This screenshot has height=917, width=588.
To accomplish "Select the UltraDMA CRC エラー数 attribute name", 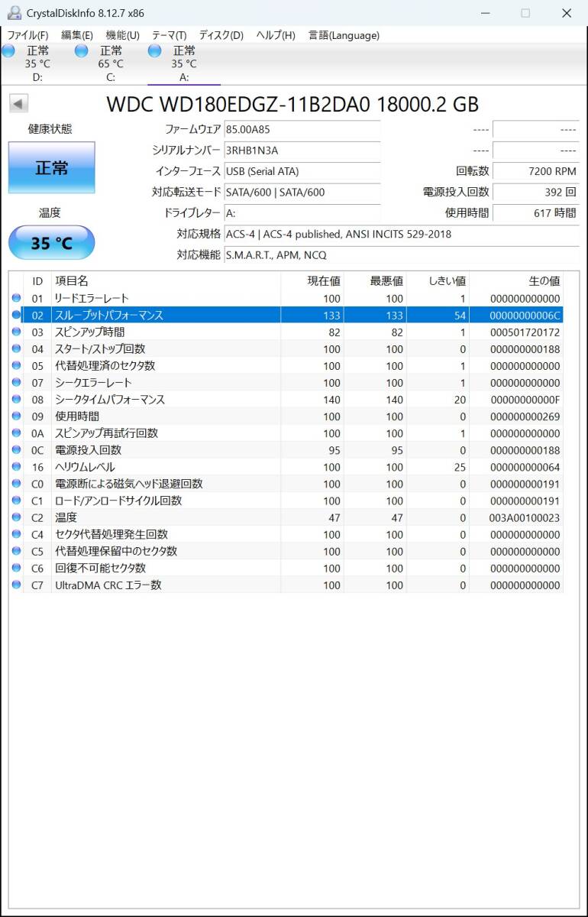I will click(x=108, y=585).
